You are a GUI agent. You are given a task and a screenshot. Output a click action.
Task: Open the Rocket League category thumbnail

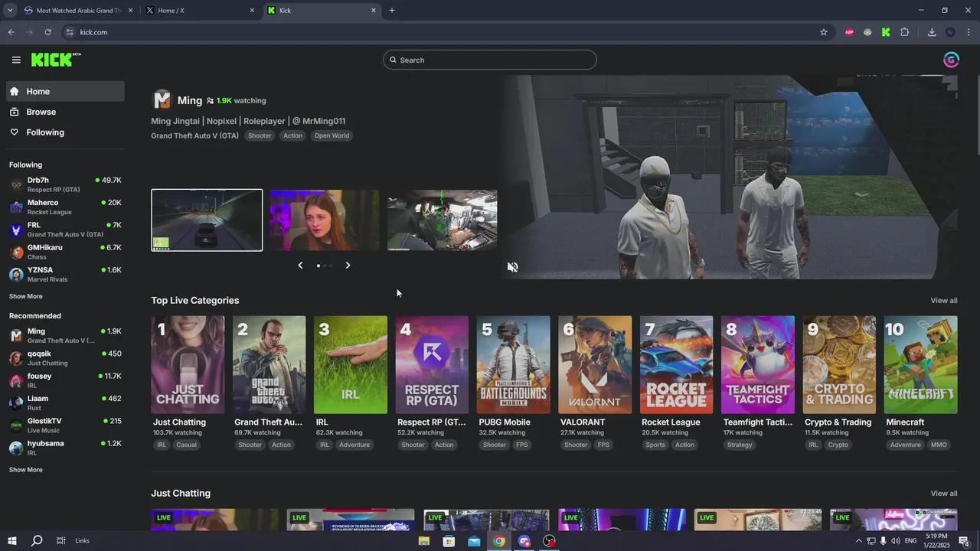point(676,365)
